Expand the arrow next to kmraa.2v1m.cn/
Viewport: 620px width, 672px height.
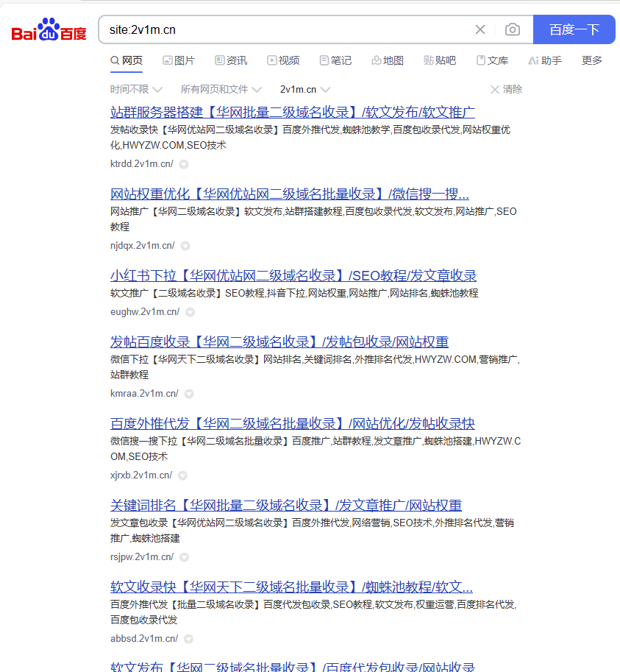tap(189, 394)
